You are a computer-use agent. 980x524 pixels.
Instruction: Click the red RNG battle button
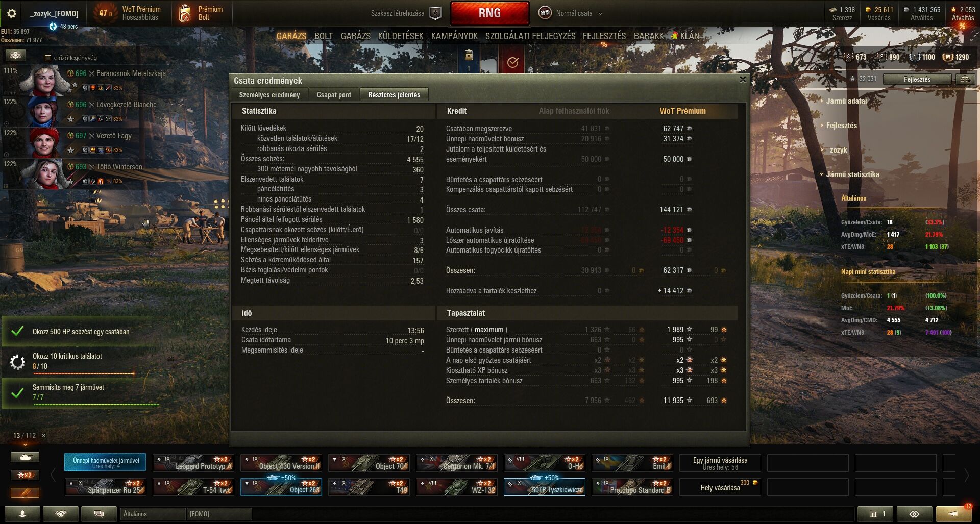point(489,13)
